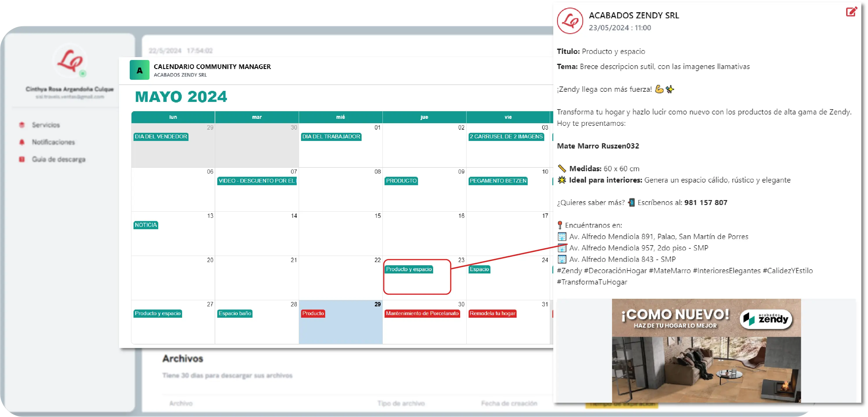Click the Av. Alfredo Mendiola 843 - SMP address
The height and width of the screenshot is (417, 868).
[x=622, y=259]
